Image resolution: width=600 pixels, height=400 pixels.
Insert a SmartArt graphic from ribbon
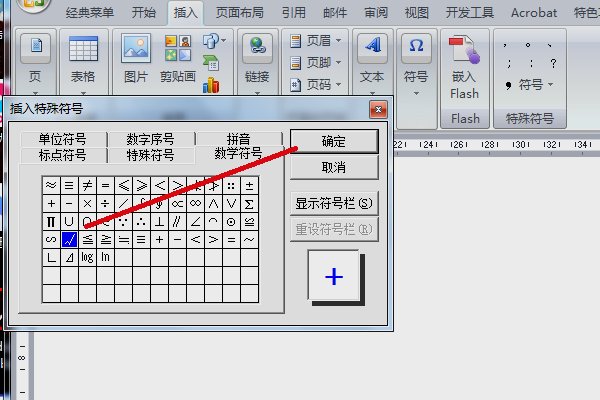tap(211, 63)
